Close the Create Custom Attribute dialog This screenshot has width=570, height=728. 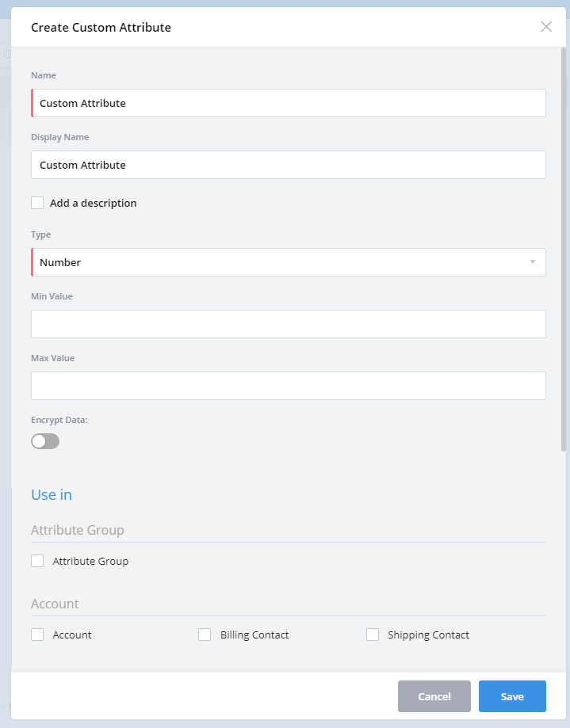tap(546, 27)
